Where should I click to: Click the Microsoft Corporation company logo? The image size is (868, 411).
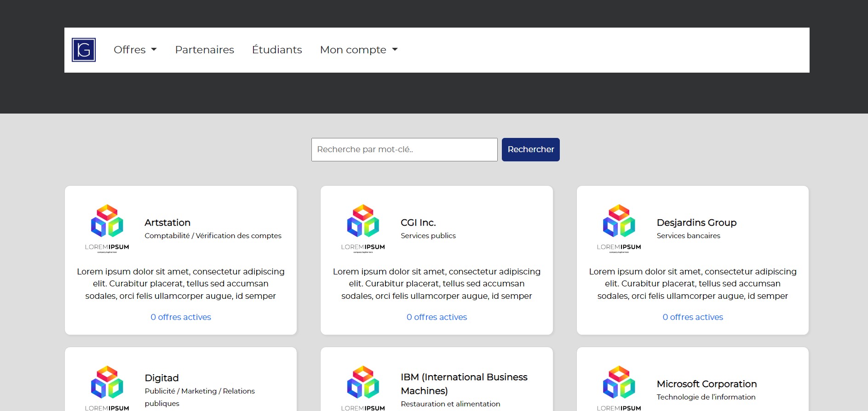coord(619,387)
